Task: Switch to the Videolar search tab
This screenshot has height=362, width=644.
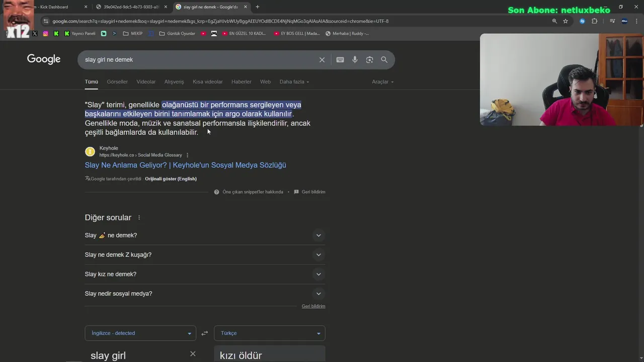Action: point(146,82)
